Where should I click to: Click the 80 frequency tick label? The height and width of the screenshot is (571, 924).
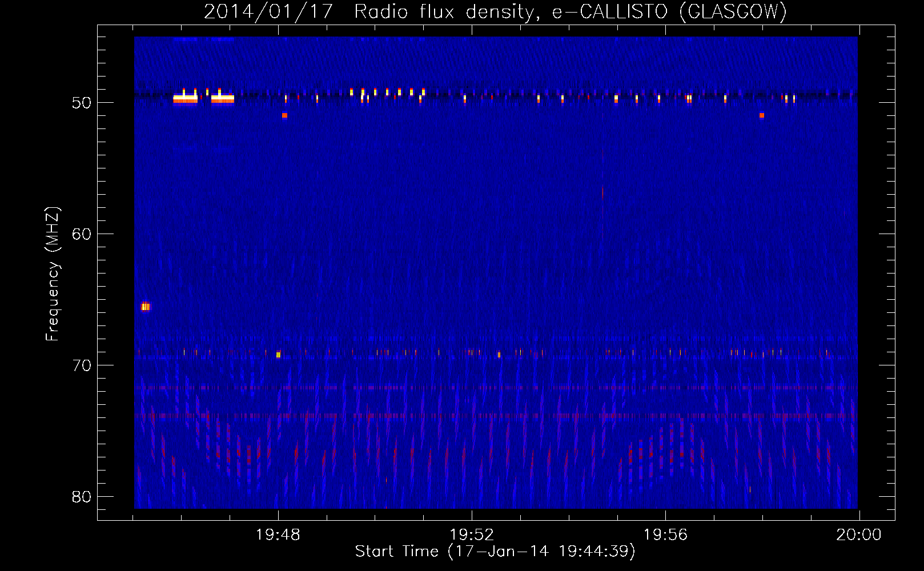point(82,497)
